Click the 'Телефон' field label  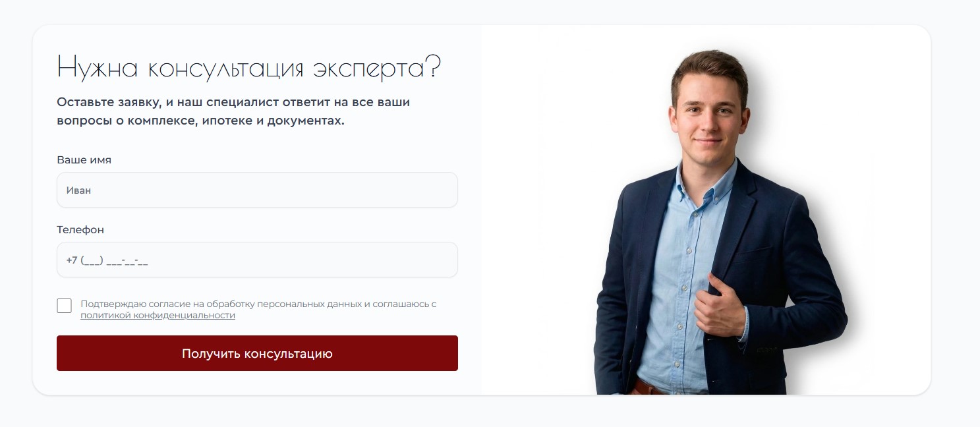(x=80, y=230)
